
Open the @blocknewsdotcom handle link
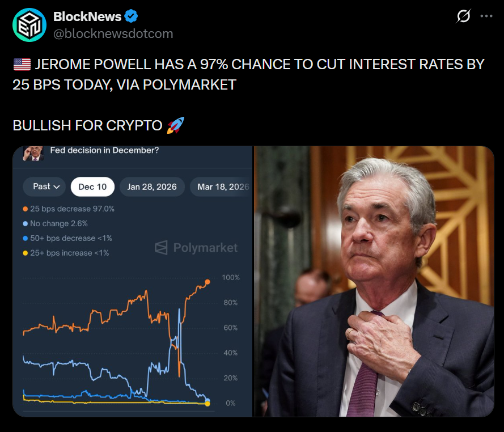(x=113, y=33)
